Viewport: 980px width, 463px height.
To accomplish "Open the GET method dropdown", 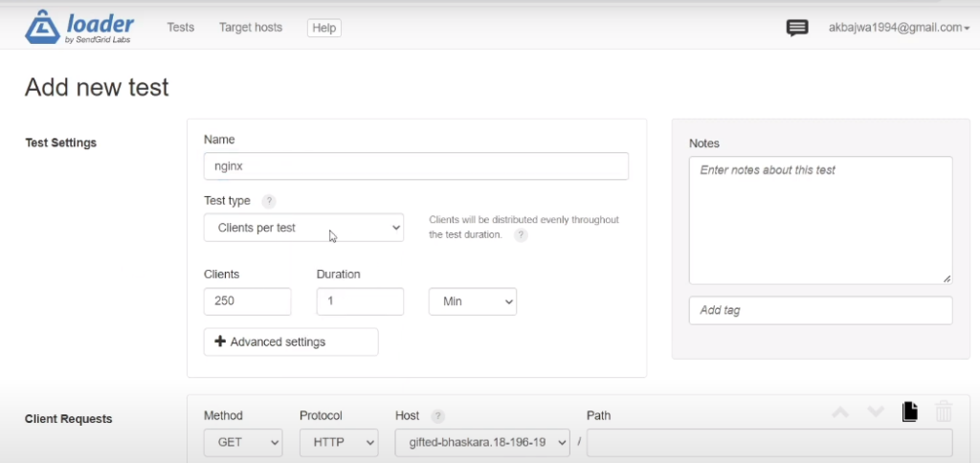I will (x=243, y=443).
